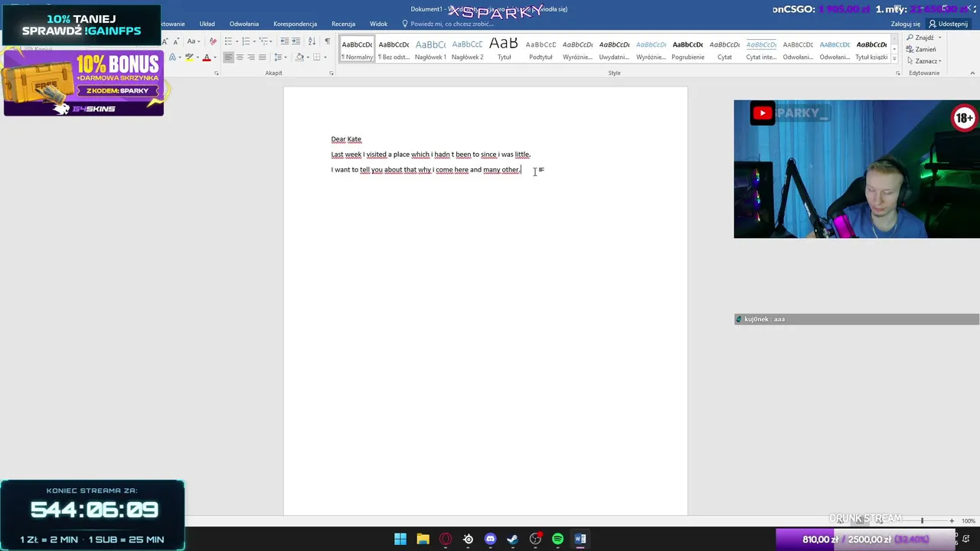980x551 pixels.
Task: Apply text highlight color
Action: [189, 57]
